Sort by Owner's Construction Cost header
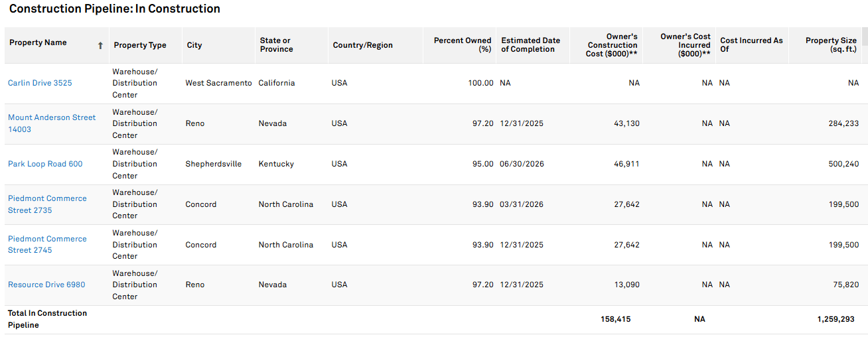The height and width of the screenshot is (339, 868). (x=611, y=45)
